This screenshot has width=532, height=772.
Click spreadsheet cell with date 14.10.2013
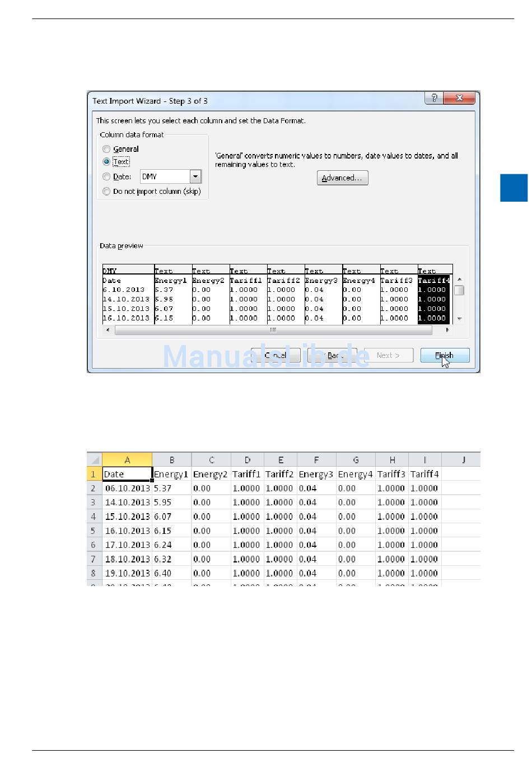click(x=127, y=502)
